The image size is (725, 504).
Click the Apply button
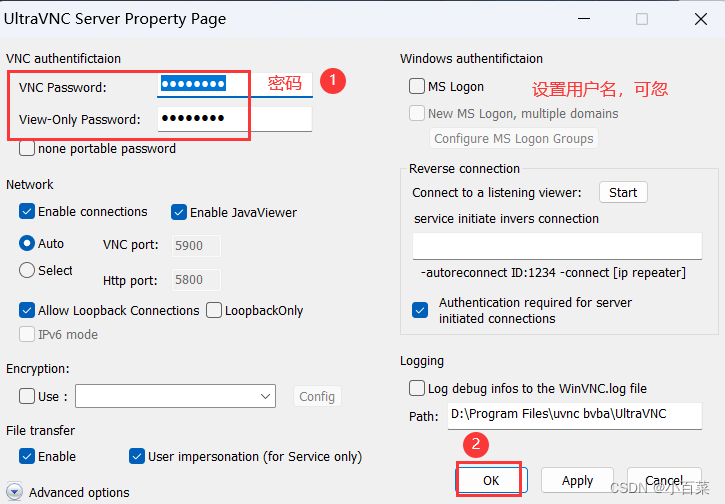pos(578,480)
